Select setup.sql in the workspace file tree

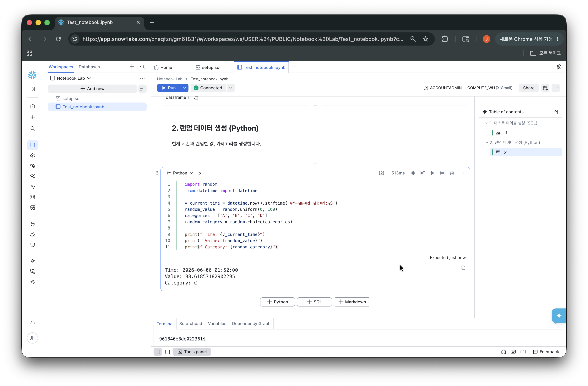[71, 98]
